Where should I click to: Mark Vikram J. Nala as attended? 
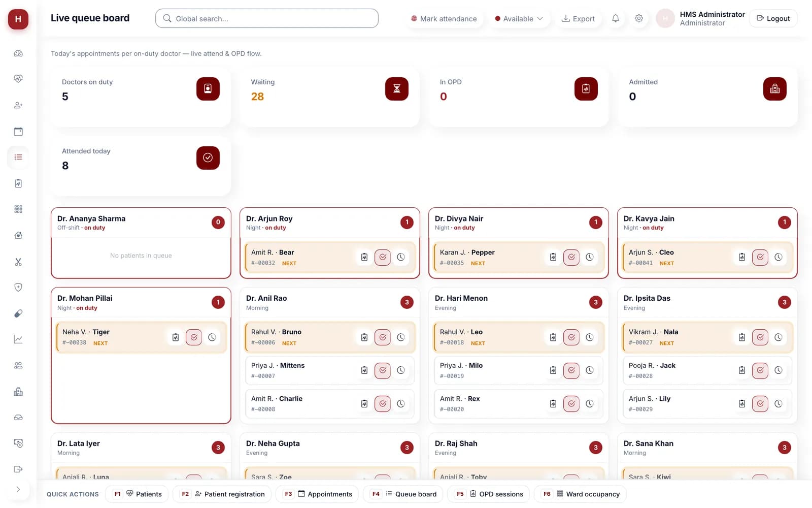760,337
